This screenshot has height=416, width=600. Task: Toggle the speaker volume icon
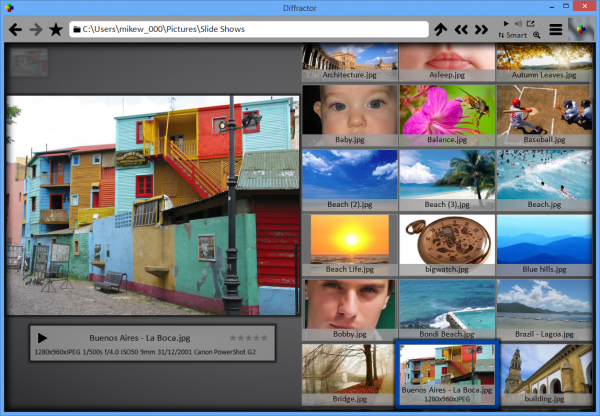pyautogui.click(x=518, y=24)
